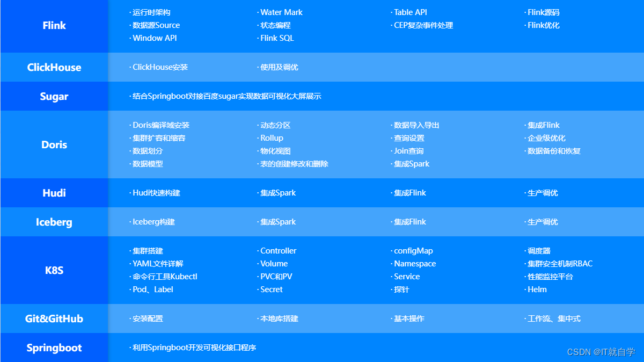This screenshot has height=362, width=644.
Task: Click the topic 'Iceberg构建'
Action: pos(153,222)
